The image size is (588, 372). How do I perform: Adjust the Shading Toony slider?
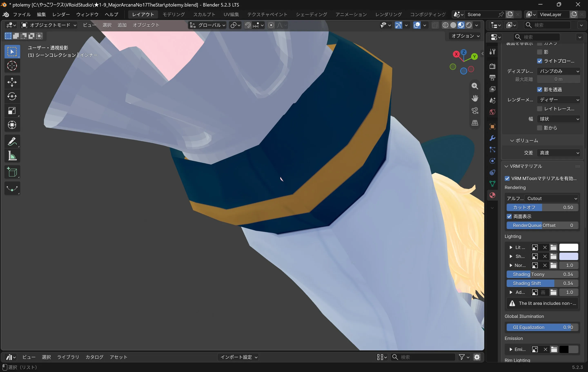coord(542,274)
